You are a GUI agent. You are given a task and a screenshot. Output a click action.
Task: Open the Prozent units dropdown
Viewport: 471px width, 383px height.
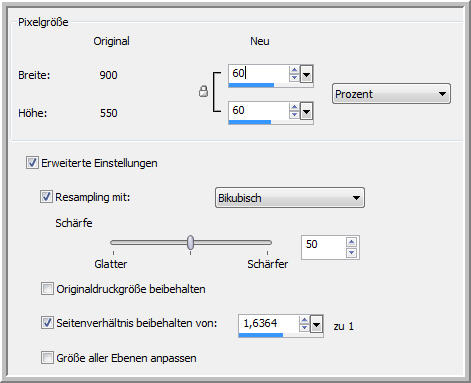click(391, 94)
